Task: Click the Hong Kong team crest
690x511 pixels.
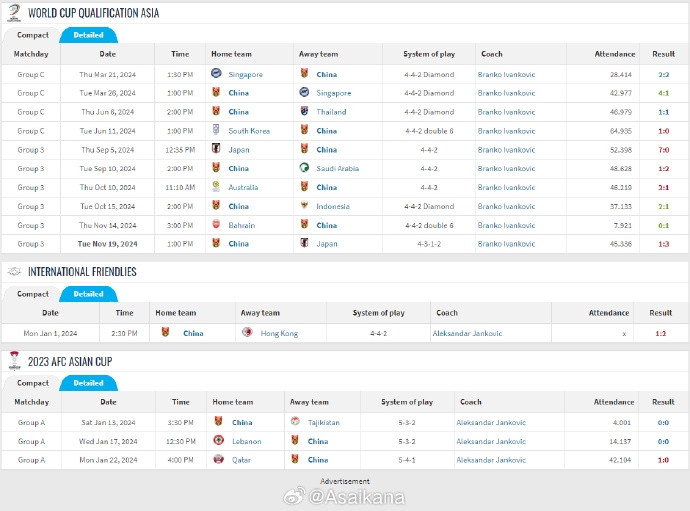Action: click(x=247, y=333)
